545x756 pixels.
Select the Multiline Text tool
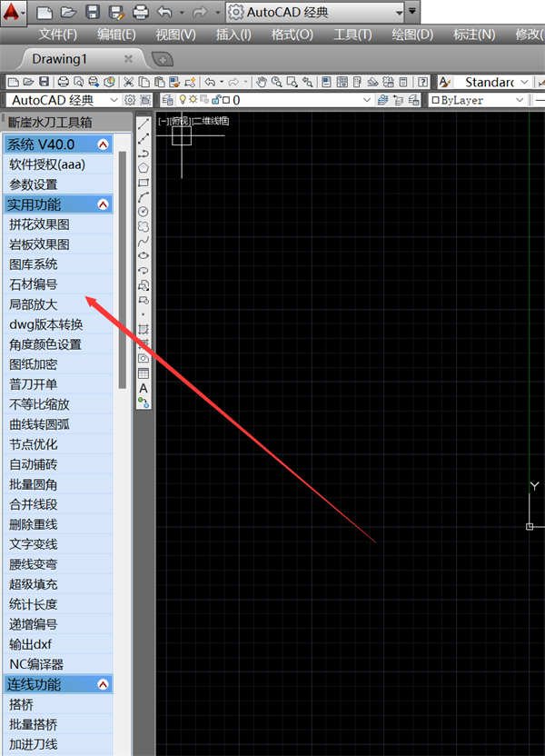pos(144,388)
